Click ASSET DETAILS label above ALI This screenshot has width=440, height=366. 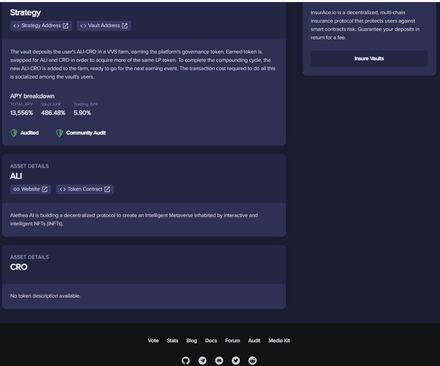29,166
